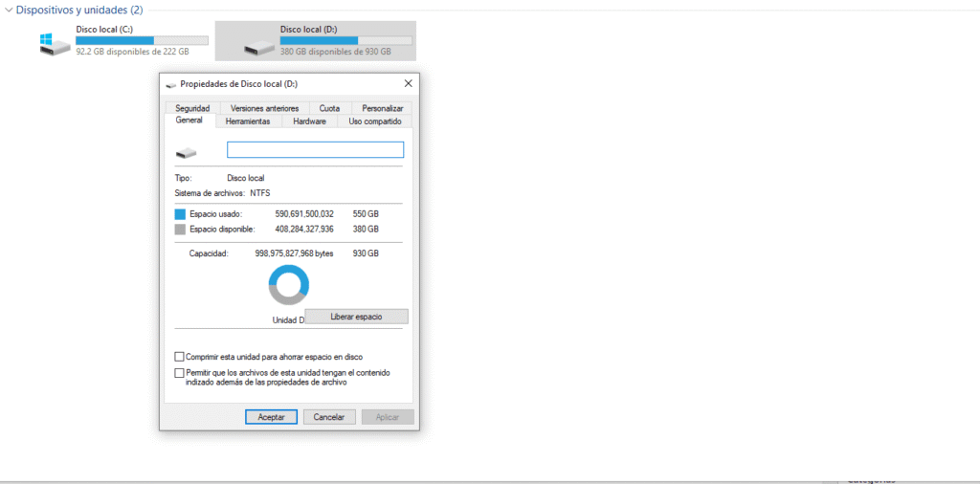
Task: Close the Propiedades de Disco local dialog
Action: pos(409,84)
